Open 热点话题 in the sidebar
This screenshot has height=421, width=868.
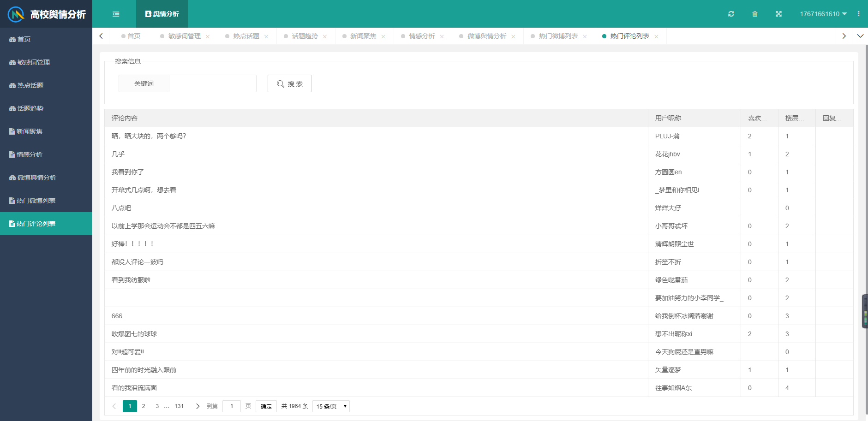(x=46, y=85)
